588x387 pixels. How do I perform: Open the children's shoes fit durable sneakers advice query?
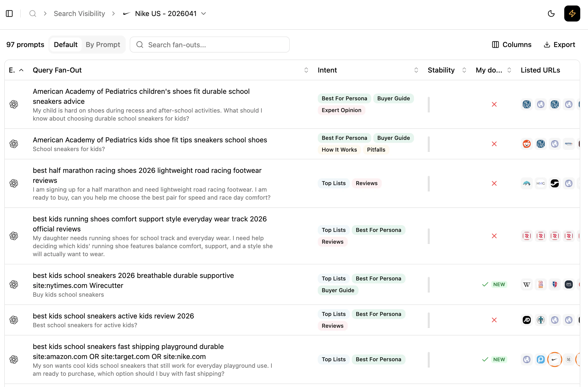(141, 96)
